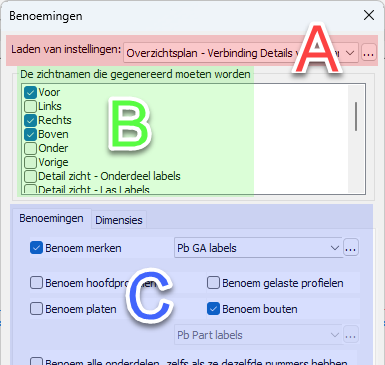
Task: Click the view names list scrollbar
Action: pos(356,138)
